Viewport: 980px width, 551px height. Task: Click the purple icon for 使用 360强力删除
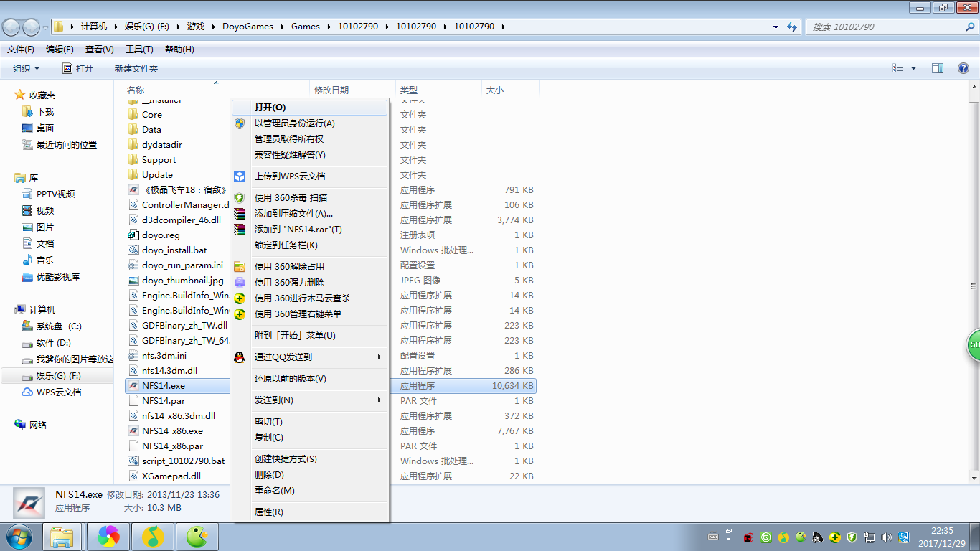click(x=240, y=282)
